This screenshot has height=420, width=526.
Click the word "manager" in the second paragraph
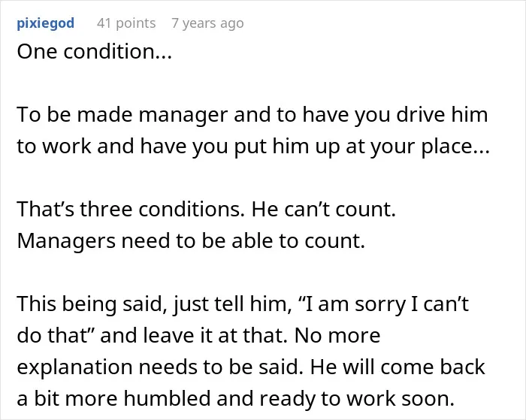[183, 116]
